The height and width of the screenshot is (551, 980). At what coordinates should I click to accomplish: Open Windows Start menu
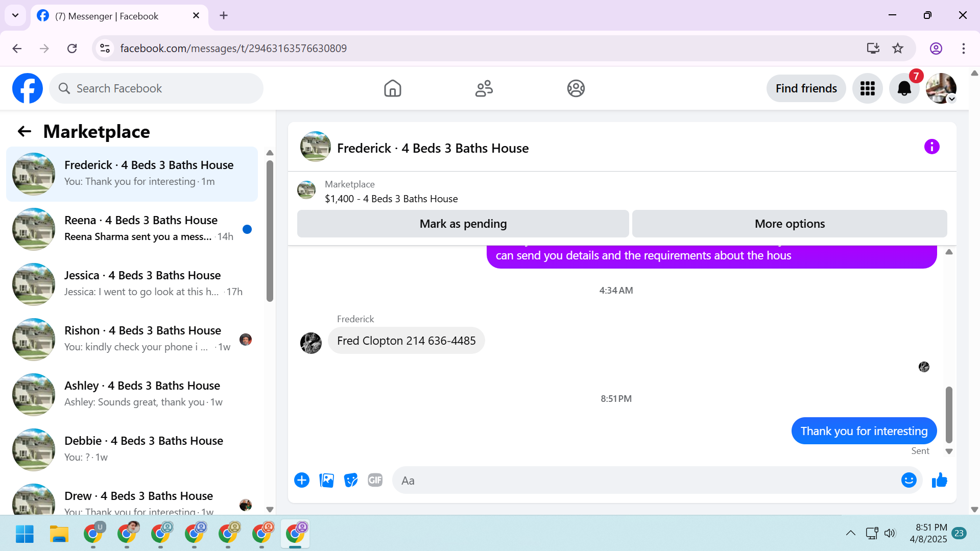[x=25, y=534]
